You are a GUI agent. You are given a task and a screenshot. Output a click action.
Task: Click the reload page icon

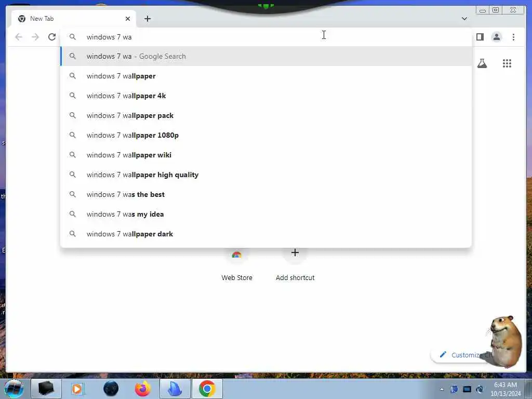click(x=52, y=37)
